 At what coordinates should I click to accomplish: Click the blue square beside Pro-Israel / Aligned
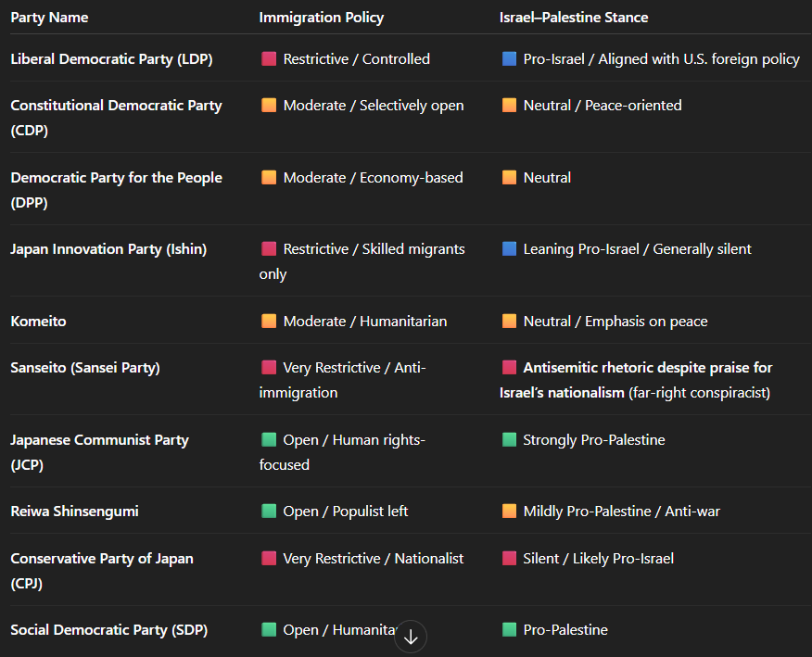click(x=509, y=59)
